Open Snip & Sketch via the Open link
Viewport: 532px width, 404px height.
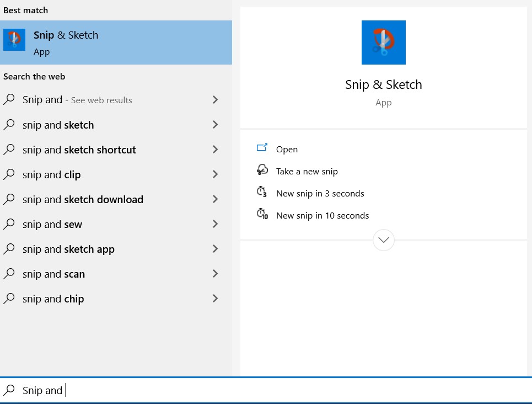point(287,149)
